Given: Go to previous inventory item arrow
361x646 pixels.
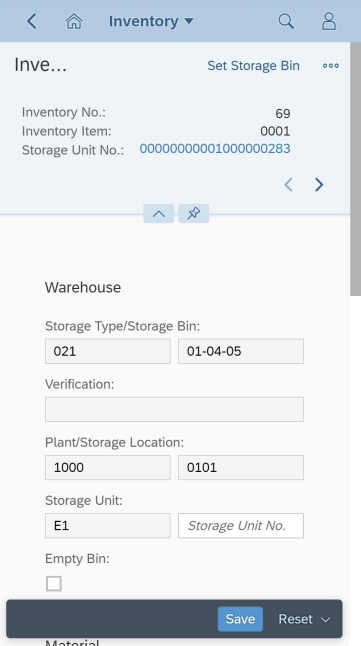Looking at the screenshot, I should click(288, 185).
